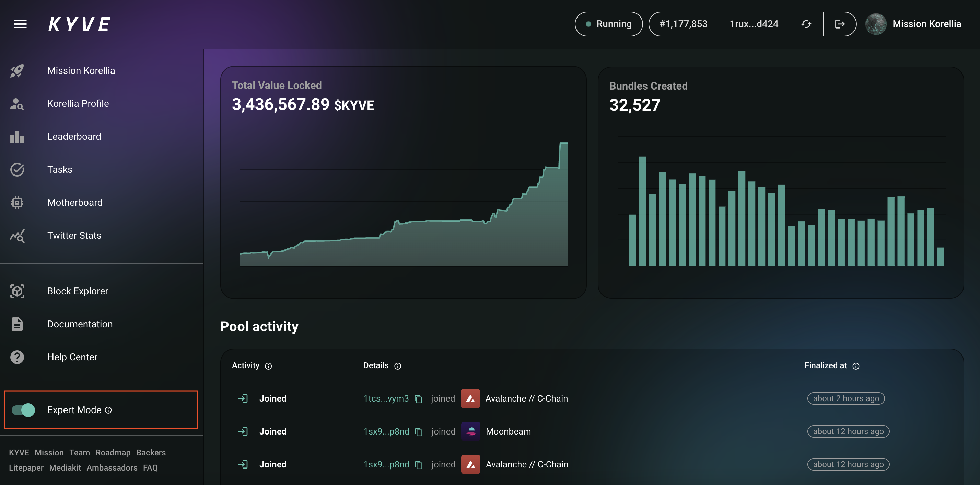The image size is (980, 485).
Task: Click the Finalized at info icon
Action: [855, 366]
